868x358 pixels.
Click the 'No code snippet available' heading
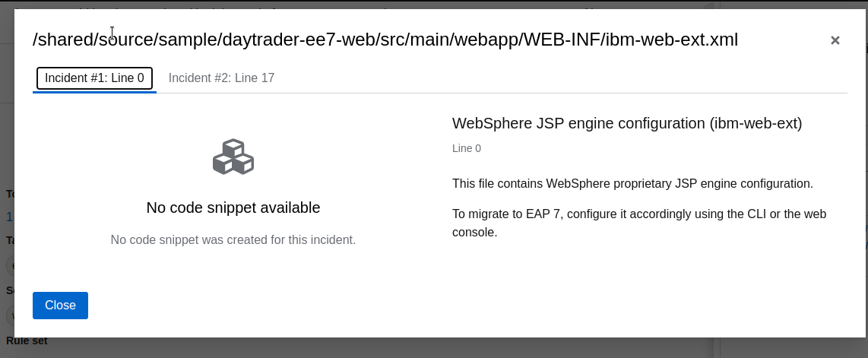[233, 208]
